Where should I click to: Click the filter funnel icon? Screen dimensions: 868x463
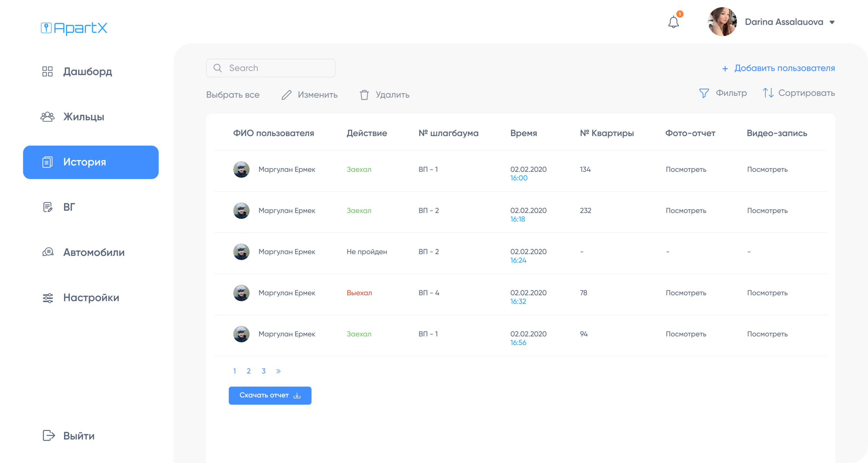pyautogui.click(x=704, y=93)
